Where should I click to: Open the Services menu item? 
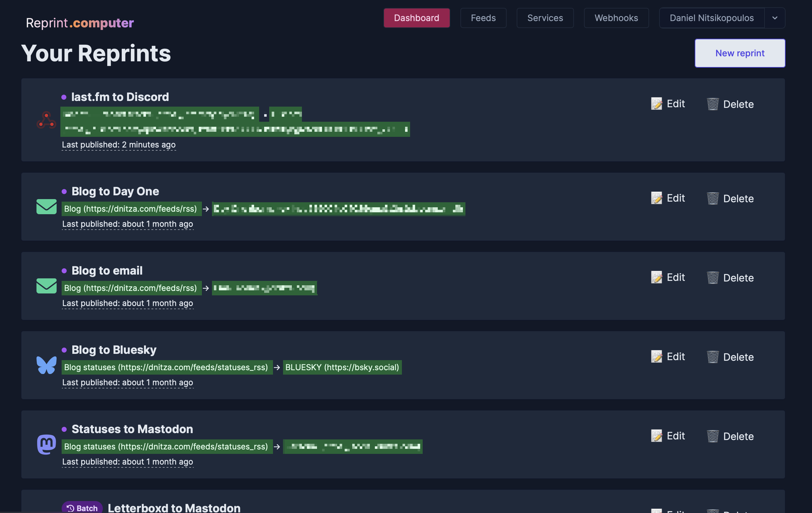[545, 18]
